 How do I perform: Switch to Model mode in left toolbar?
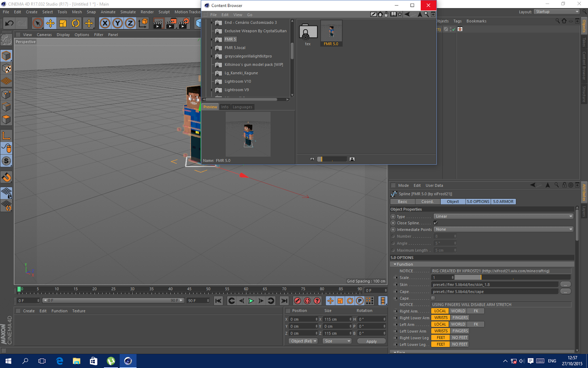pyautogui.click(x=6, y=56)
